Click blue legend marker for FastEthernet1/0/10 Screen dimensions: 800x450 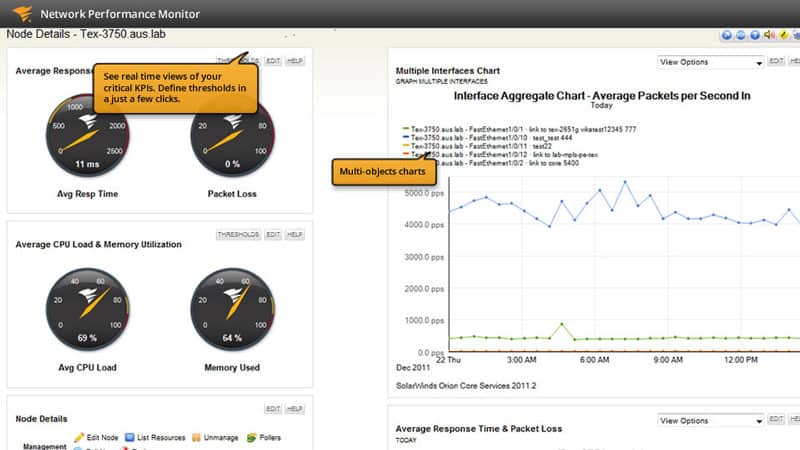click(406, 137)
